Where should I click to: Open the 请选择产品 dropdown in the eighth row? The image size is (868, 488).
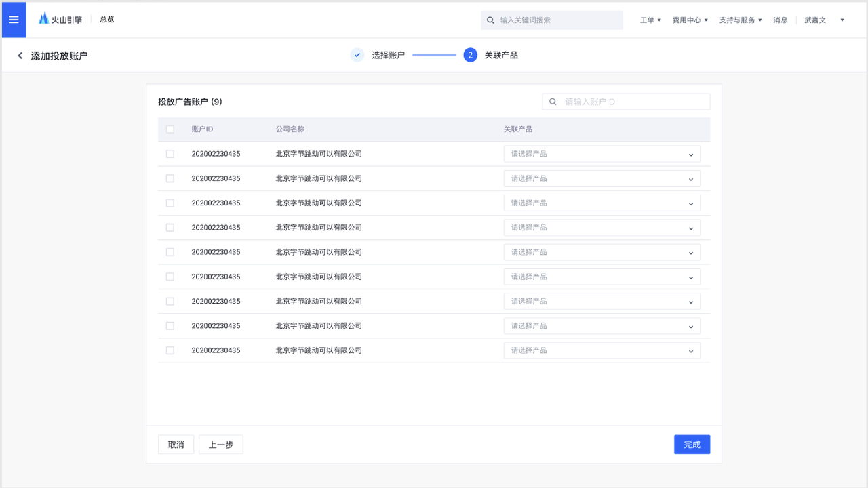point(602,326)
